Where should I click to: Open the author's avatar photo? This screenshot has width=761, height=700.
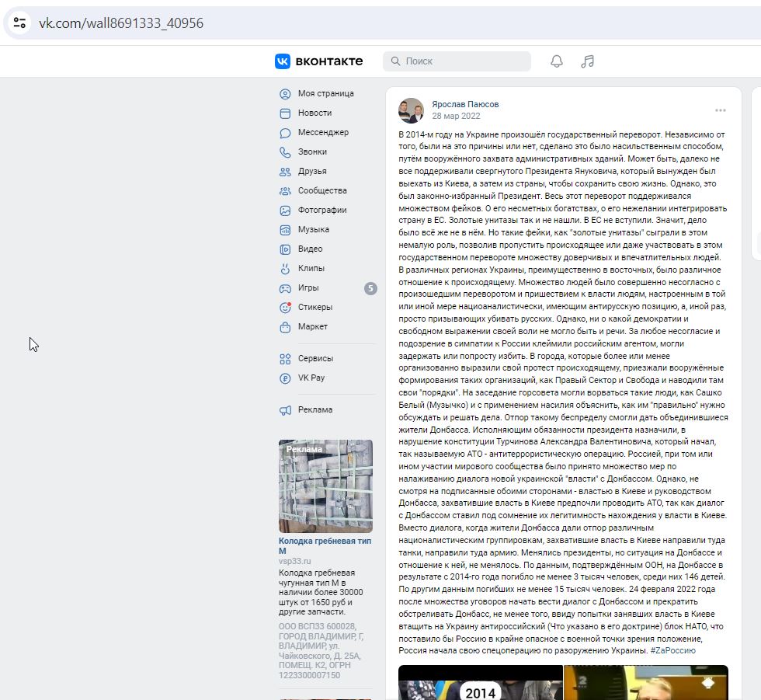(411, 110)
